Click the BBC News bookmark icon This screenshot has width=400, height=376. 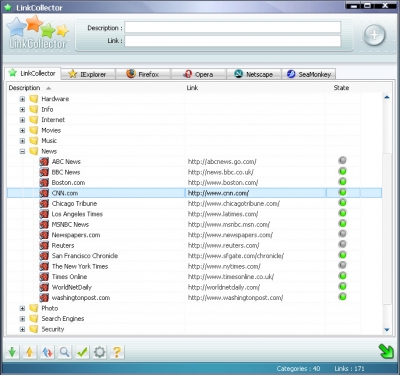[x=44, y=172]
